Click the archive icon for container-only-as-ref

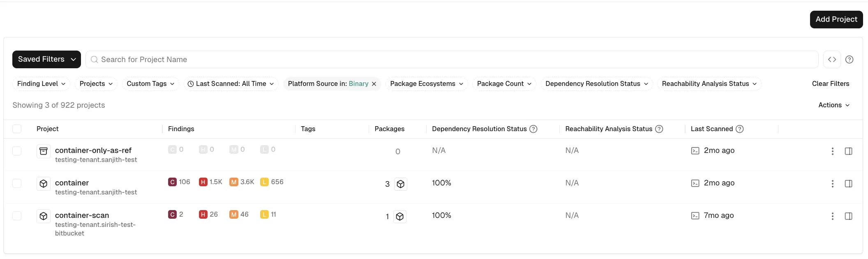coord(44,151)
